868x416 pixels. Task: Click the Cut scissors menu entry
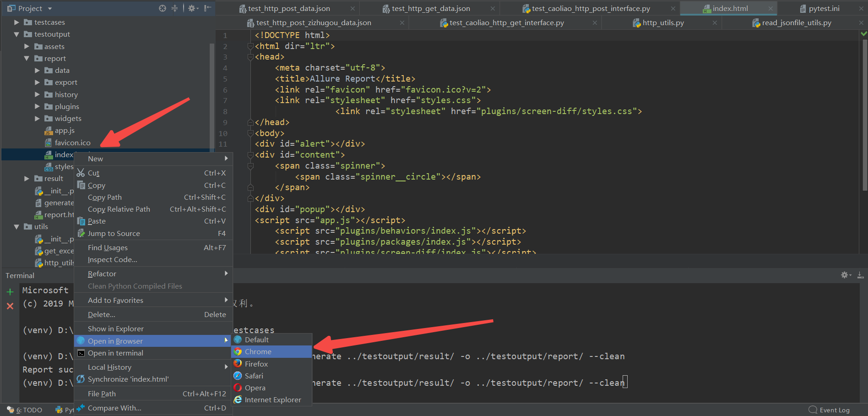(153, 173)
